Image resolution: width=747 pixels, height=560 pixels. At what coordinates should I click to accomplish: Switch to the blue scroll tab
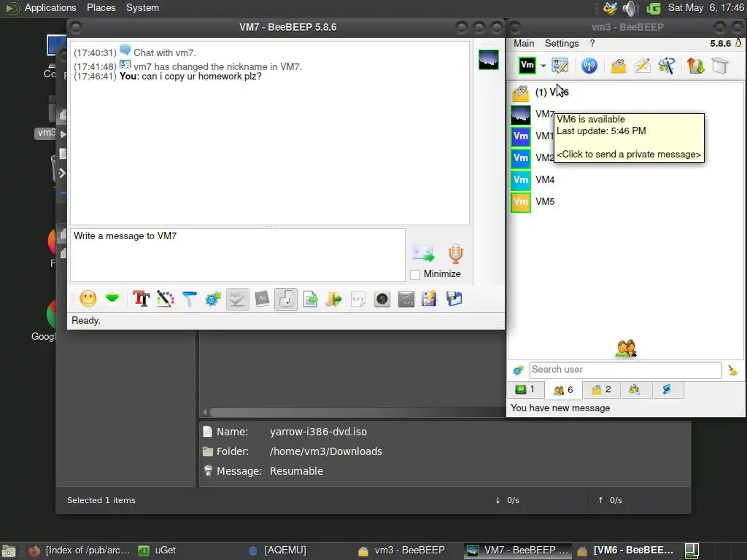(x=667, y=389)
